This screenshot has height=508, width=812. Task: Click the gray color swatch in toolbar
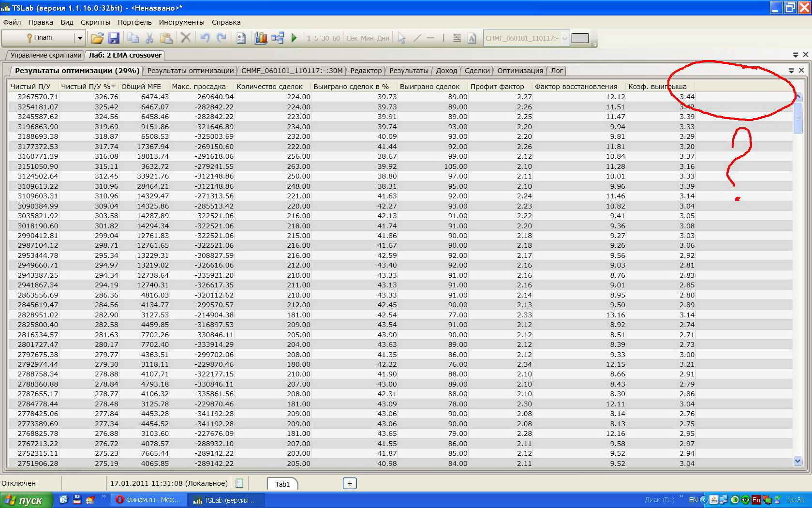[580, 38]
